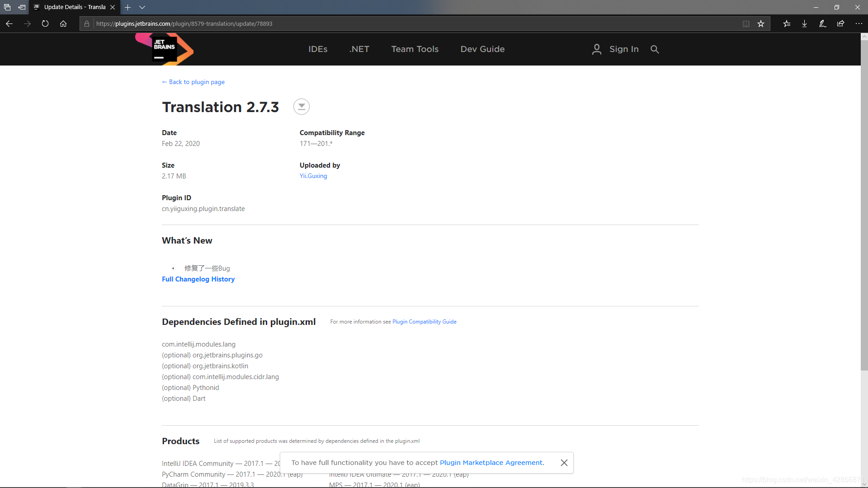The height and width of the screenshot is (488, 868).
Task: Toggle reading view icon in address bar
Action: tap(746, 24)
